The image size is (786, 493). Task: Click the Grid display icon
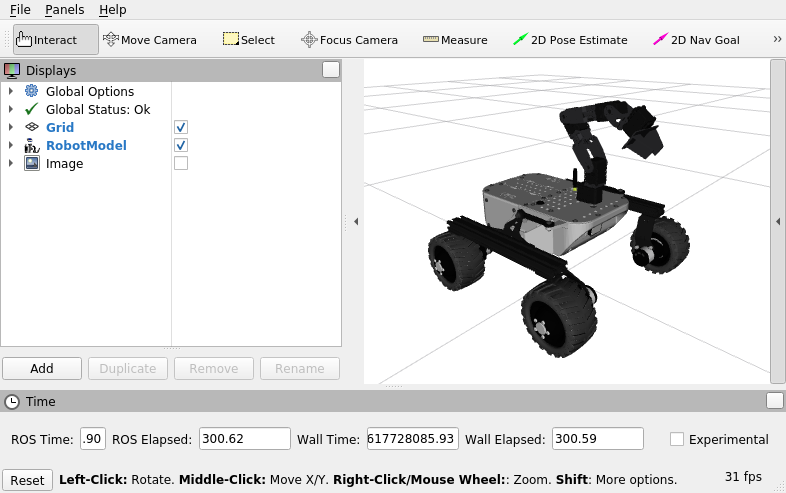click(32, 127)
